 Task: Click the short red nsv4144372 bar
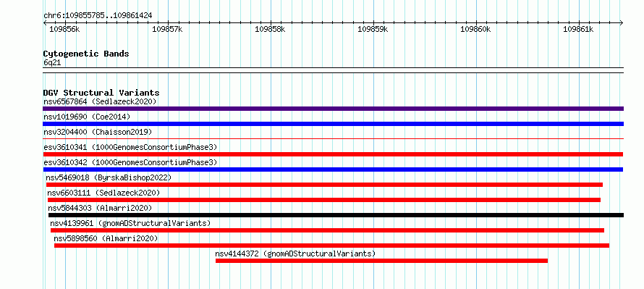[x=381, y=261]
